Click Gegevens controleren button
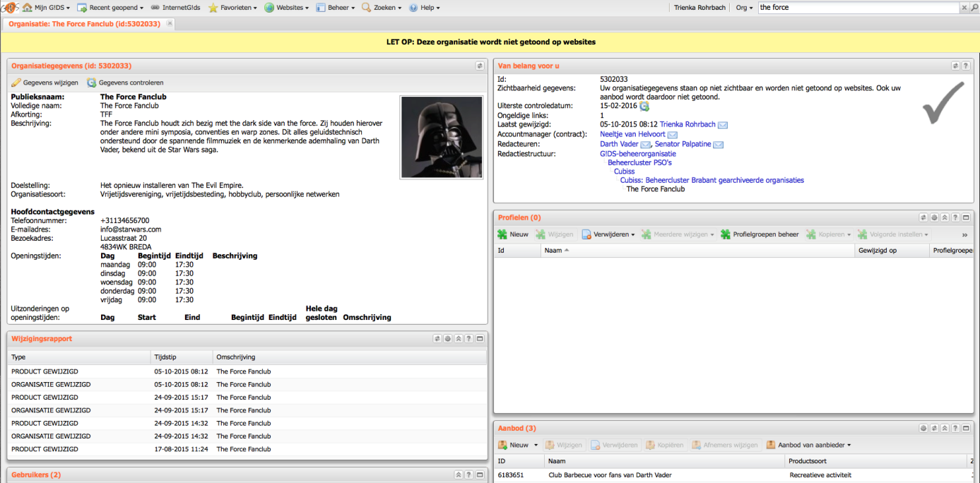 click(x=125, y=83)
